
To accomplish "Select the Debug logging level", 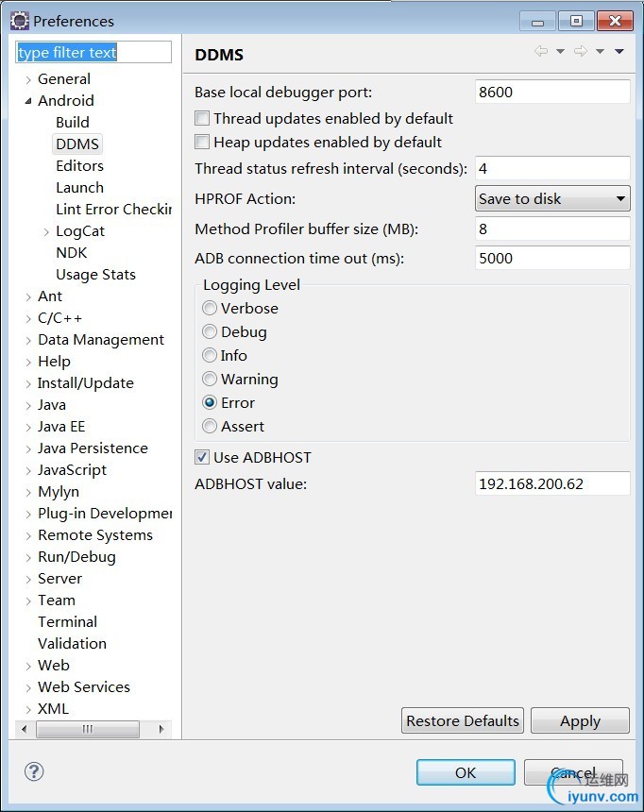I will point(210,331).
